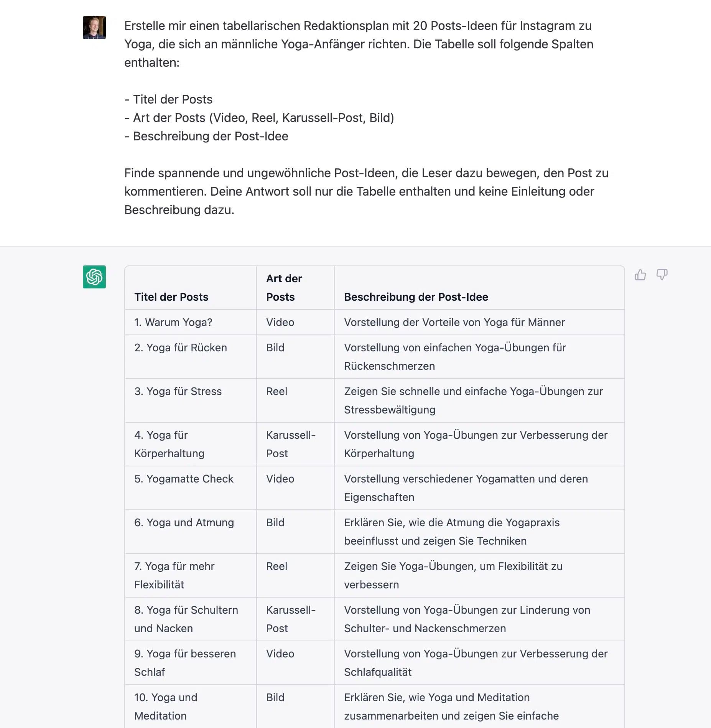Click the user profile avatar
711x728 pixels.
(x=94, y=28)
